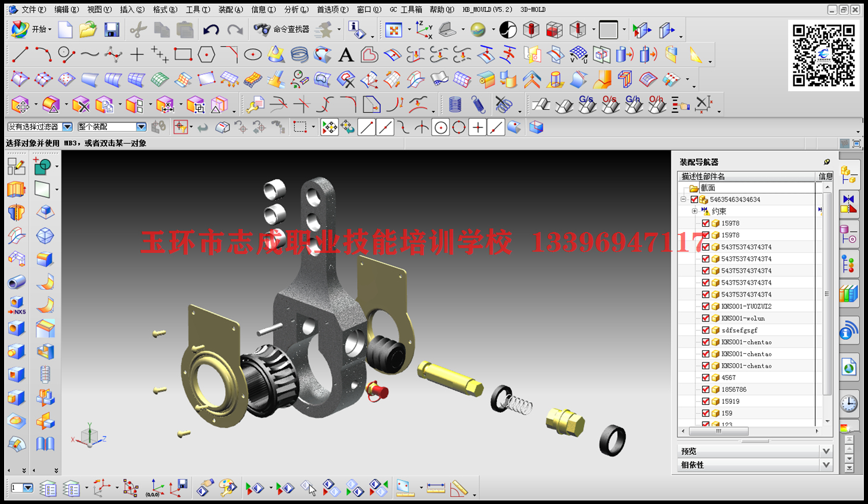868x504 pixels.
Task: Toggle checkbox for KNS001-wolun
Action: click(706, 319)
